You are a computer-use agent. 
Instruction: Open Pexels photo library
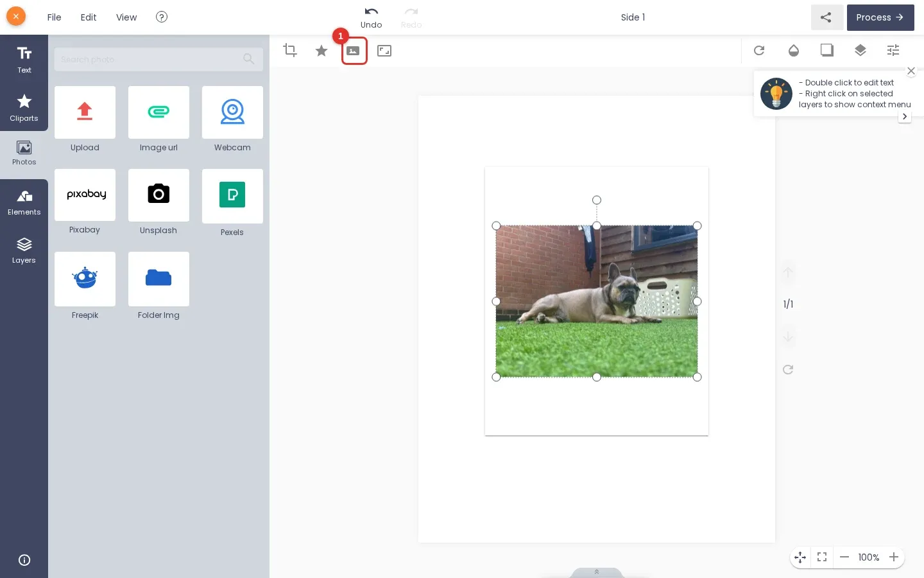point(232,196)
